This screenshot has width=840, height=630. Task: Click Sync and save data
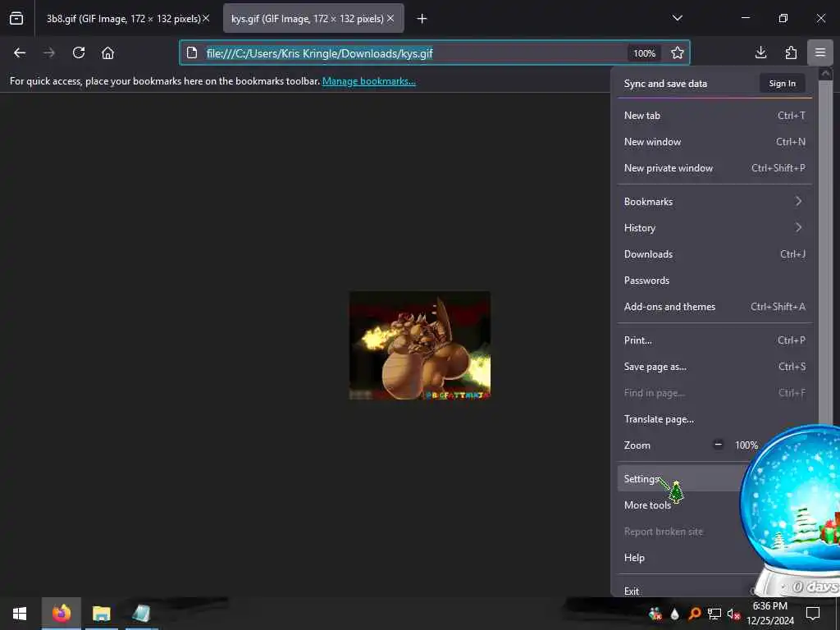click(665, 84)
